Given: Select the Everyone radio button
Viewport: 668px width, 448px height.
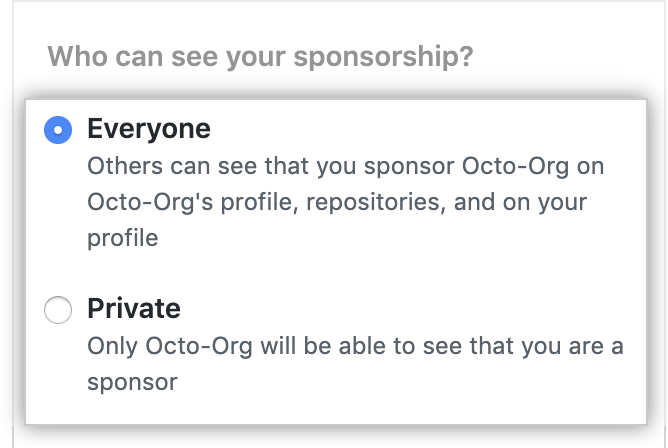Looking at the screenshot, I should [58, 130].
